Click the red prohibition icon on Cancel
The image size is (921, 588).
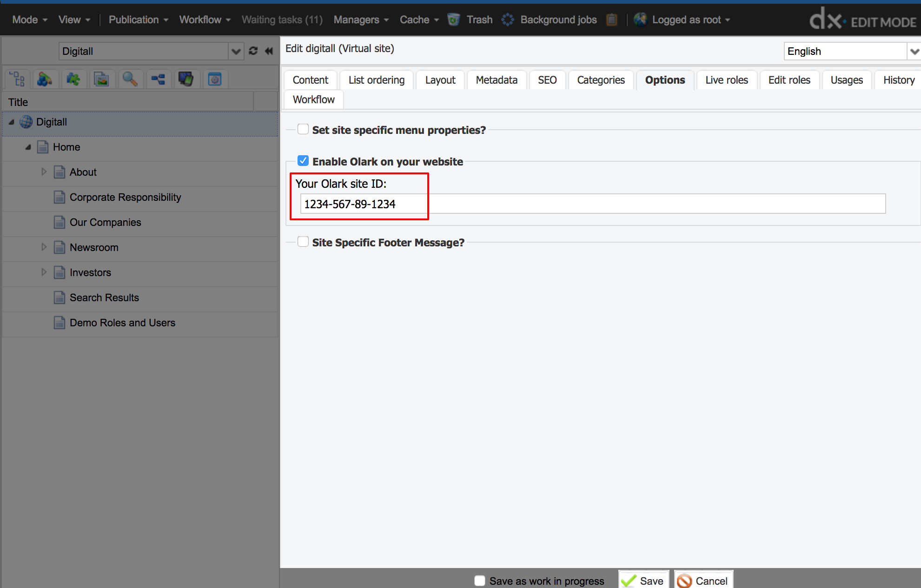click(684, 581)
